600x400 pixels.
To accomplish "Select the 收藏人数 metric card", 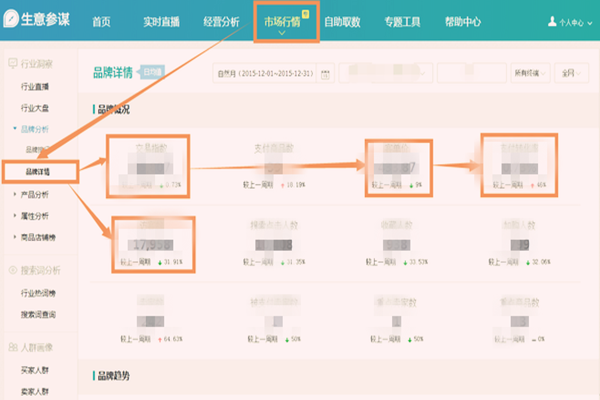I will point(396,243).
